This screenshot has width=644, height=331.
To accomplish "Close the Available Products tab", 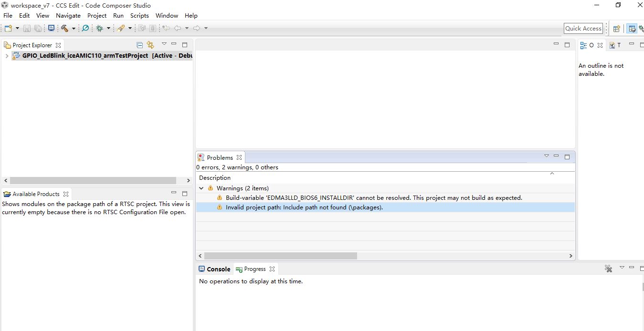I will tap(66, 194).
